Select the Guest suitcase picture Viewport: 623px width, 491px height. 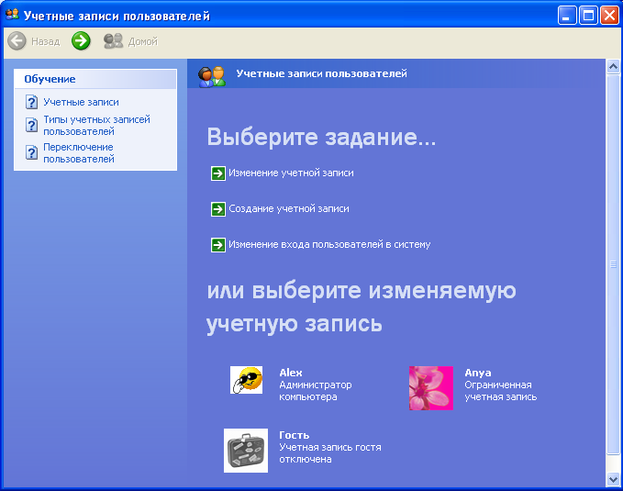pyautogui.click(x=246, y=450)
